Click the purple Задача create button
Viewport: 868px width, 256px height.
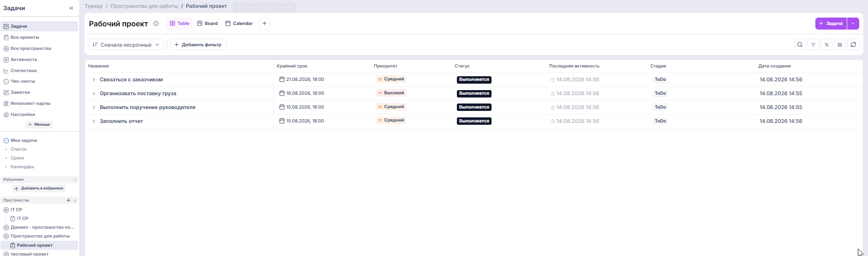click(831, 24)
